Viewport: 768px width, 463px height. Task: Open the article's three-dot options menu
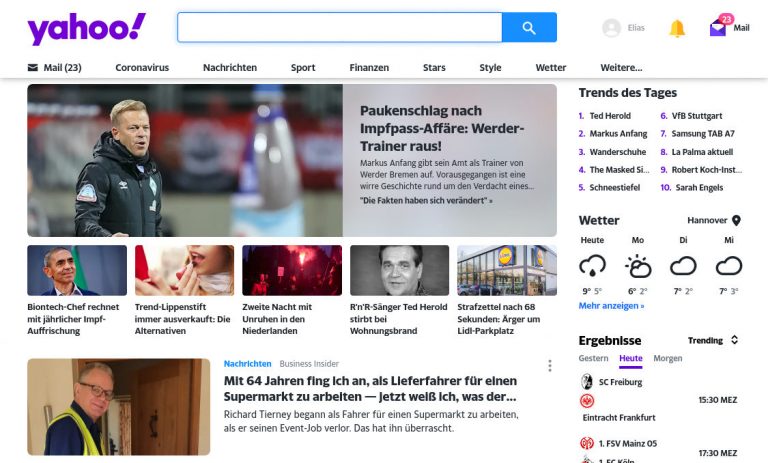click(549, 366)
